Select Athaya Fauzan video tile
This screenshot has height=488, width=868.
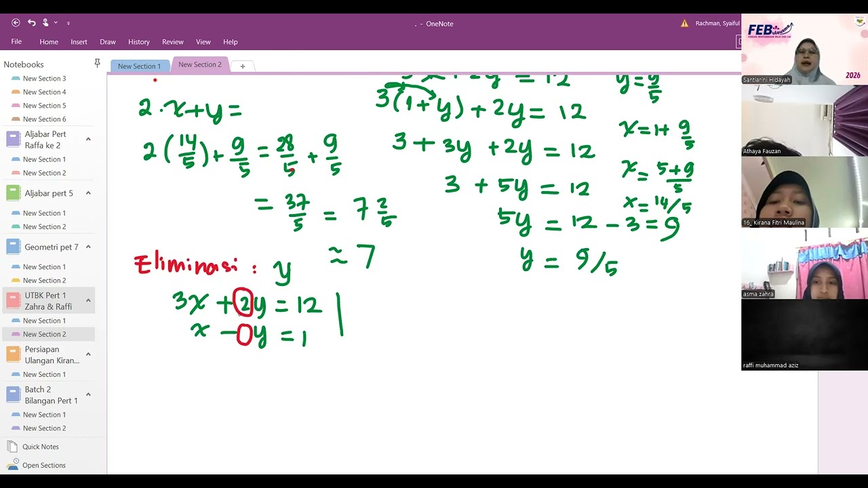pos(804,121)
